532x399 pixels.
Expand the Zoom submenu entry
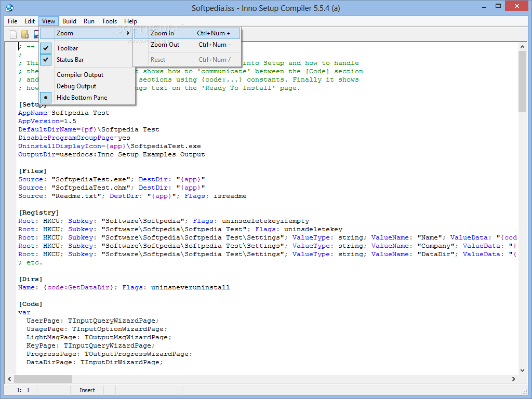pyautogui.click(x=87, y=33)
